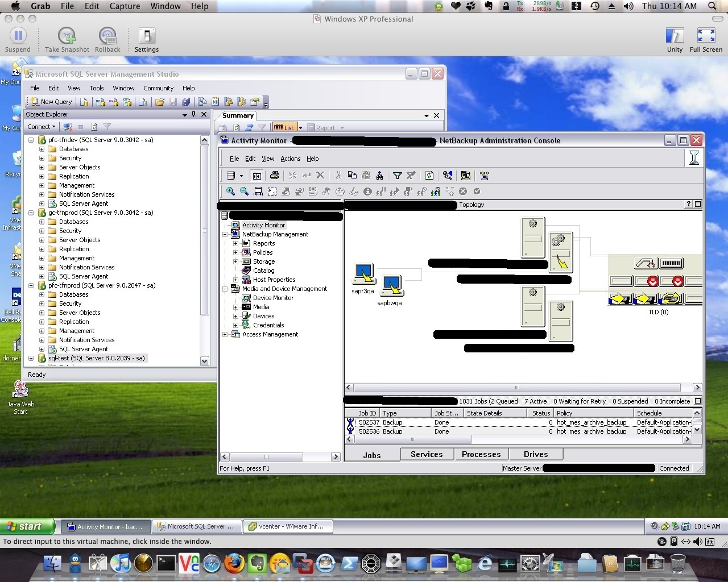
Task: Collapse Media and Device Management node
Action: (x=225, y=289)
